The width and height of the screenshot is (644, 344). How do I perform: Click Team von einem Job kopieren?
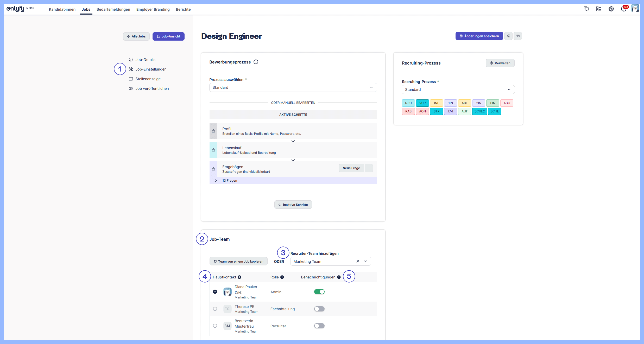point(238,261)
